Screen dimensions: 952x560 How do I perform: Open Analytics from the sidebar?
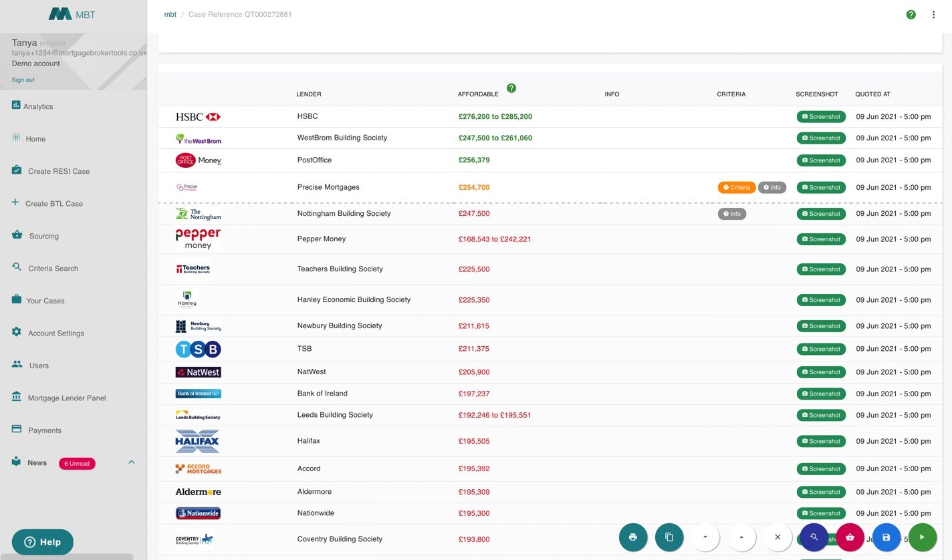coord(38,106)
